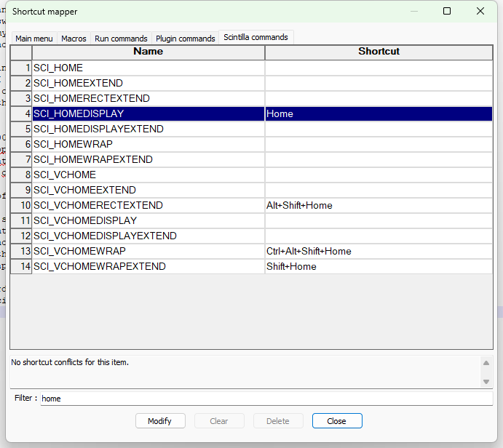Close the Shortcut mapper with Close button
This screenshot has height=448, width=503.
tap(337, 421)
